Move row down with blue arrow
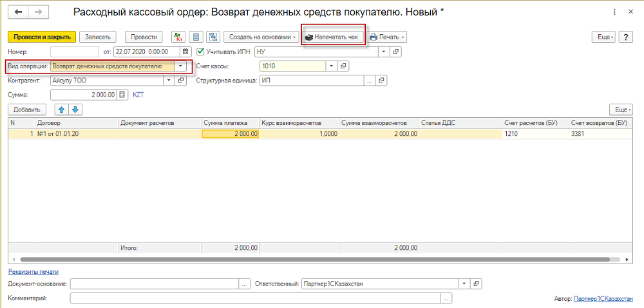 (x=76, y=110)
